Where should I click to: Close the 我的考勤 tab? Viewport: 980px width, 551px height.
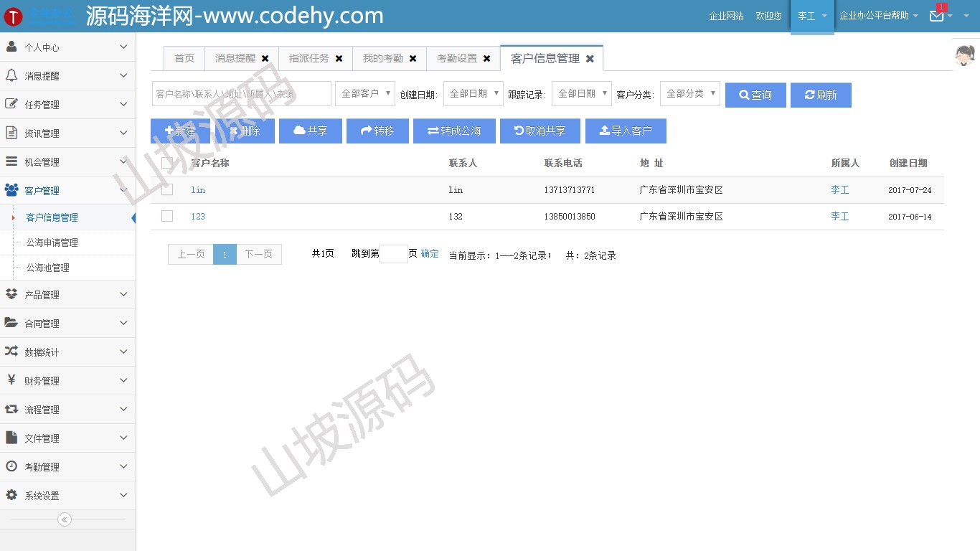pyautogui.click(x=413, y=59)
